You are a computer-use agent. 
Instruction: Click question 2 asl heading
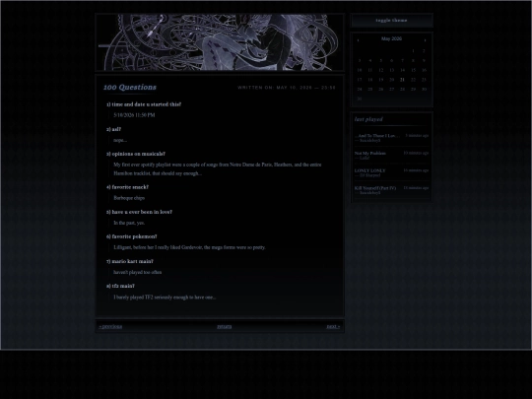click(x=113, y=129)
